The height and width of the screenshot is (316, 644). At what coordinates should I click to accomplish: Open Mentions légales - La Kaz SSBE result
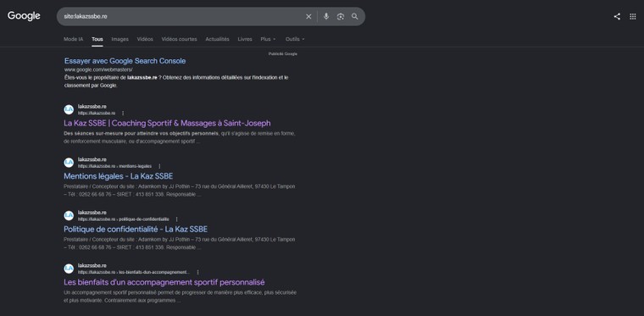tap(119, 176)
